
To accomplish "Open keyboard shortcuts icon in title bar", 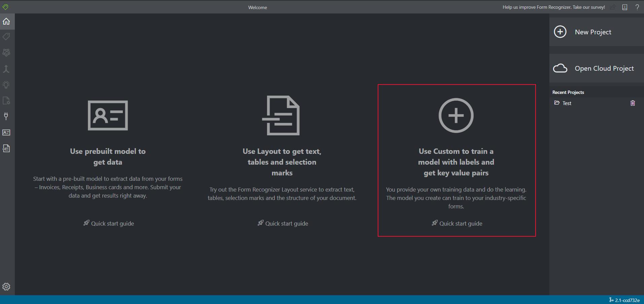I will coord(625,7).
